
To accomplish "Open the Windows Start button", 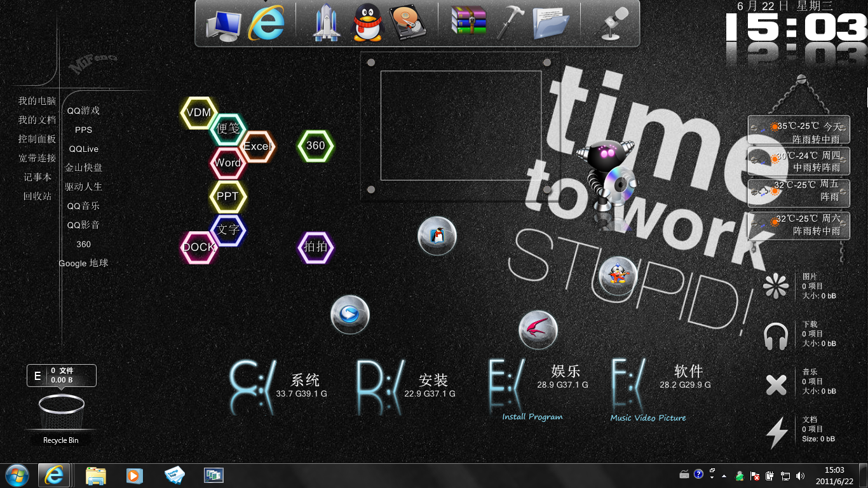I will (x=17, y=475).
